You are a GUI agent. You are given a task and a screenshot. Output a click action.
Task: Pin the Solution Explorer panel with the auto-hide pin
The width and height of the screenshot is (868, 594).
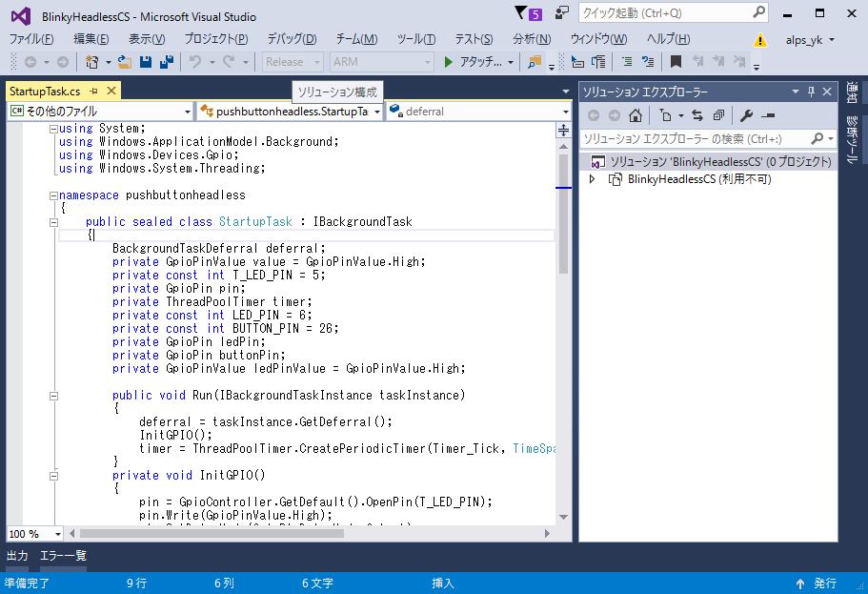tap(811, 92)
